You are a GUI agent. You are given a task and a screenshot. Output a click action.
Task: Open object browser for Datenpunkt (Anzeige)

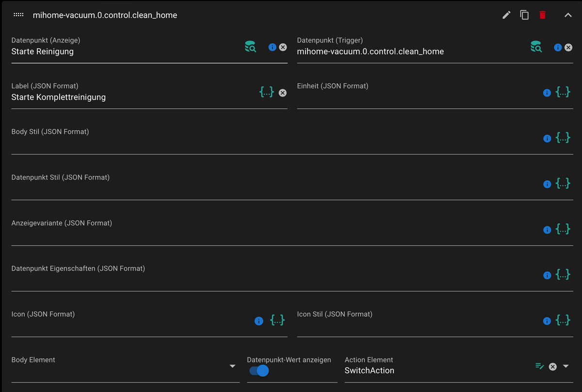click(250, 47)
